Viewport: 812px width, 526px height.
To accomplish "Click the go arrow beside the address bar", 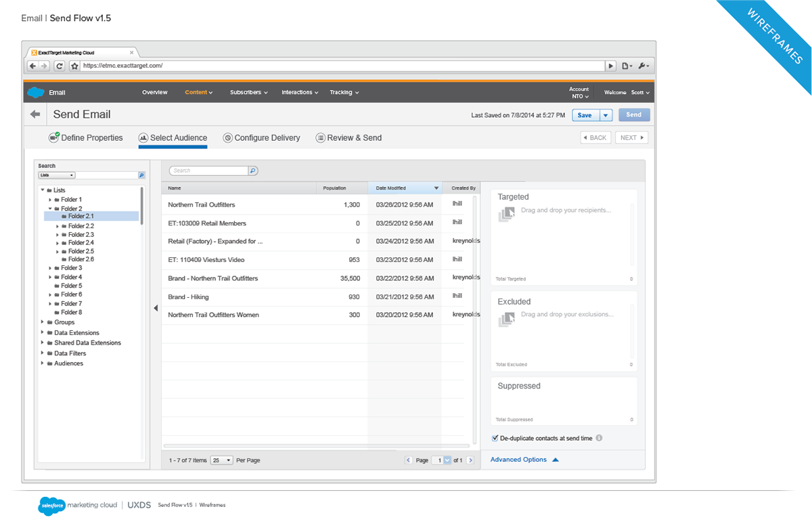I will pyautogui.click(x=611, y=66).
